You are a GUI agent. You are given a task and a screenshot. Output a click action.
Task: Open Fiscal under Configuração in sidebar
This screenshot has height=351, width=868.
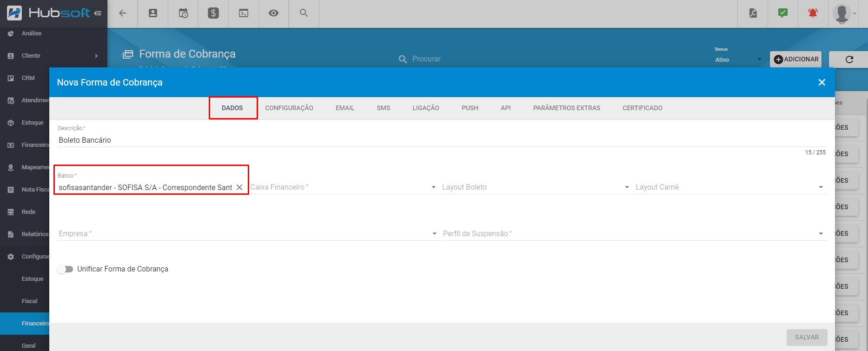29,301
